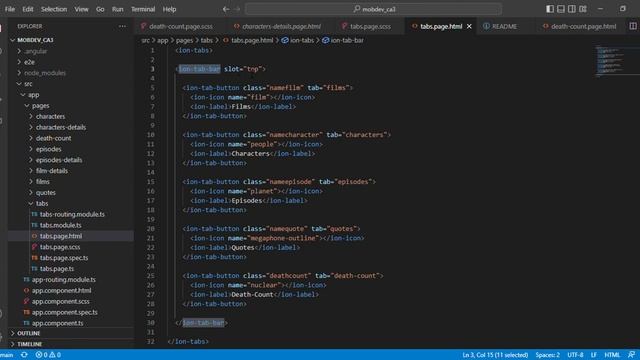The height and width of the screenshot is (360, 640).
Task: Open Selection menu
Action: pos(53,9)
